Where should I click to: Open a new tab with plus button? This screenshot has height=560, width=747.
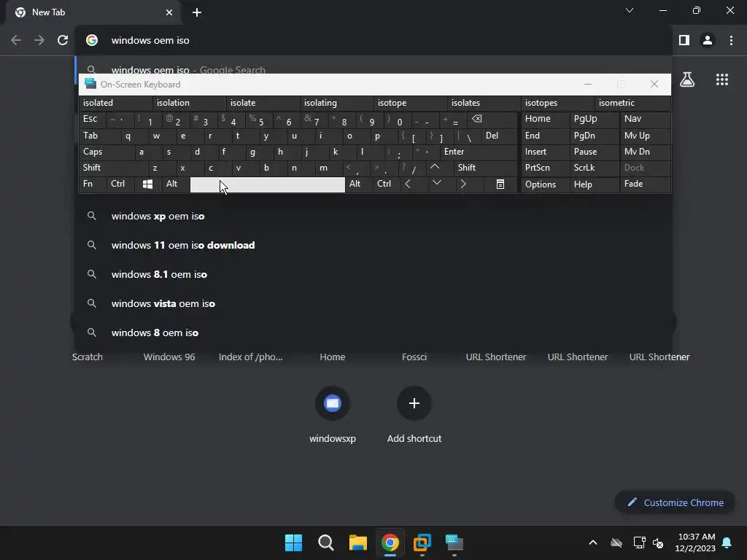[197, 12]
